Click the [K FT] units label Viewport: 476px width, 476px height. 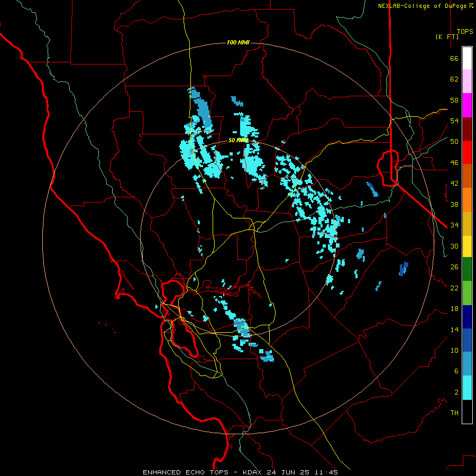tap(447, 36)
